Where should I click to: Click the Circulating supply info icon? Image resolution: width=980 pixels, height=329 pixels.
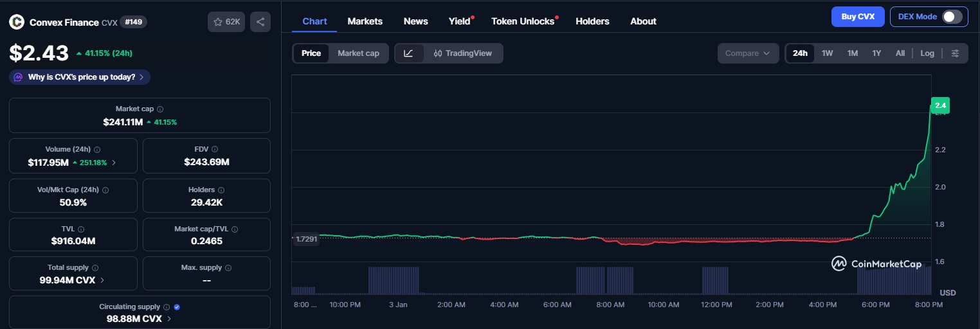[167, 307]
